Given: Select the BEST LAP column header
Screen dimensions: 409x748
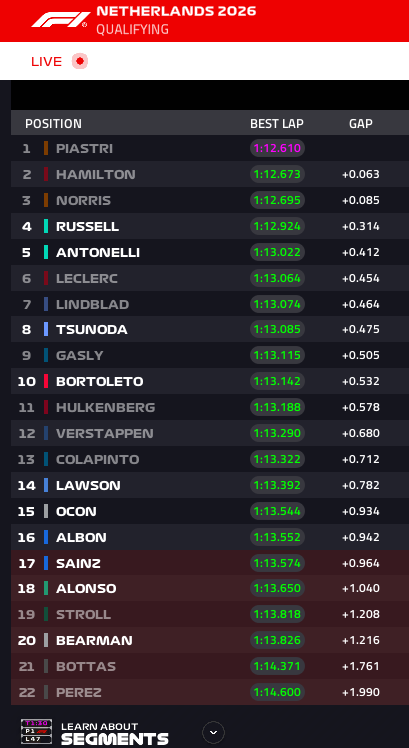Looking at the screenshot, I should [x=277, y=124].
